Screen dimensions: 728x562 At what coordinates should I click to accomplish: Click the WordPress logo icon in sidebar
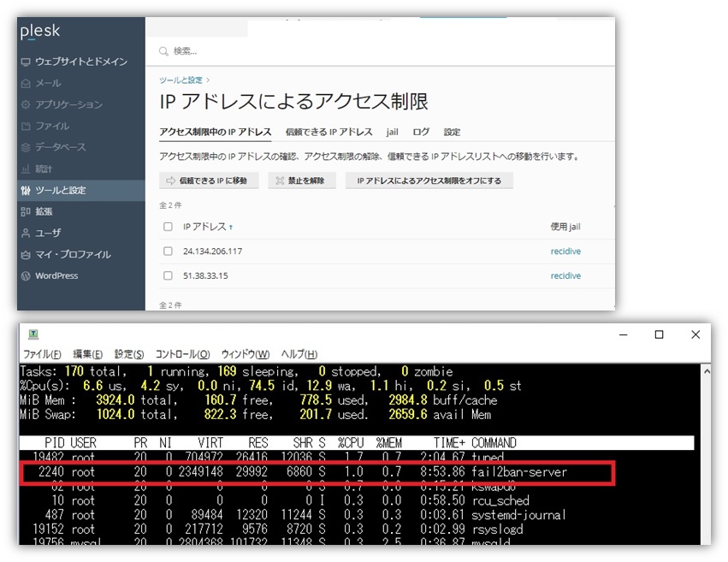tap(26, 275)
